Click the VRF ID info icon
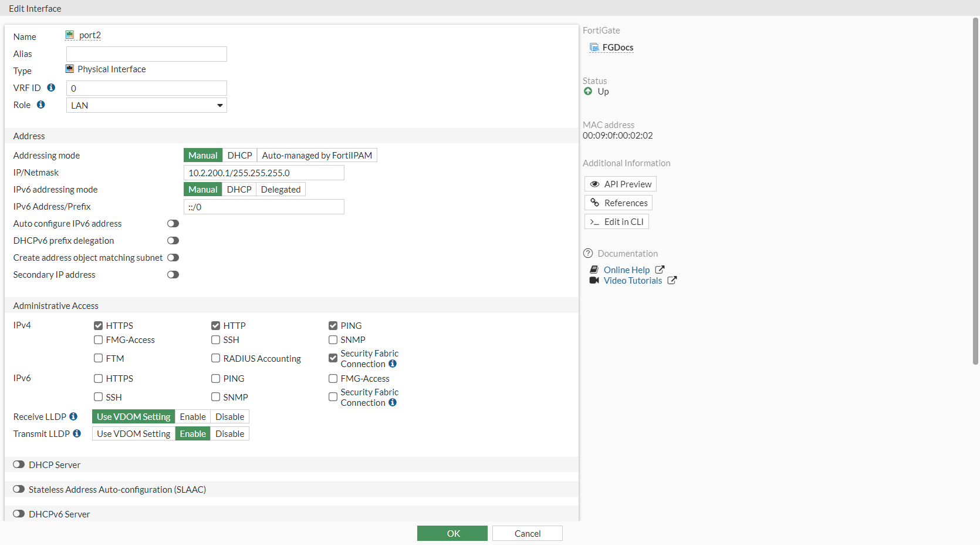The width and height of the screenshot is (980, 545). point(51,88)
